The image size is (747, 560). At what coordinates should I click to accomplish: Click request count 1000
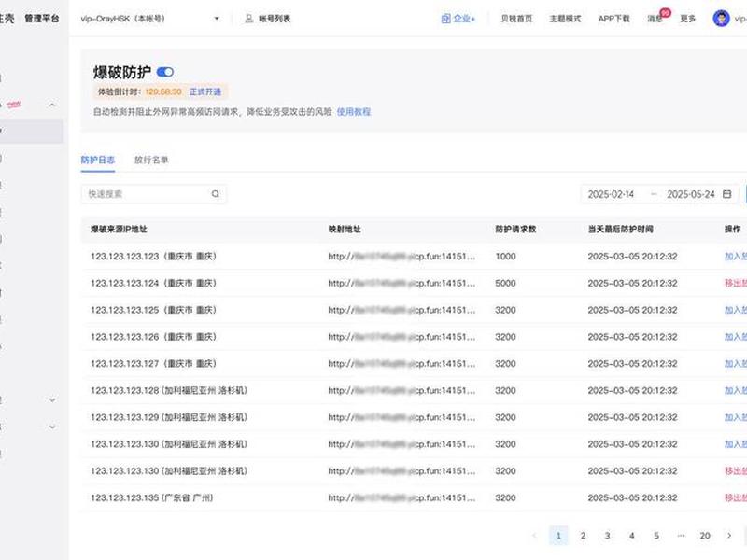pyautogui.click(x=505, y=256)
